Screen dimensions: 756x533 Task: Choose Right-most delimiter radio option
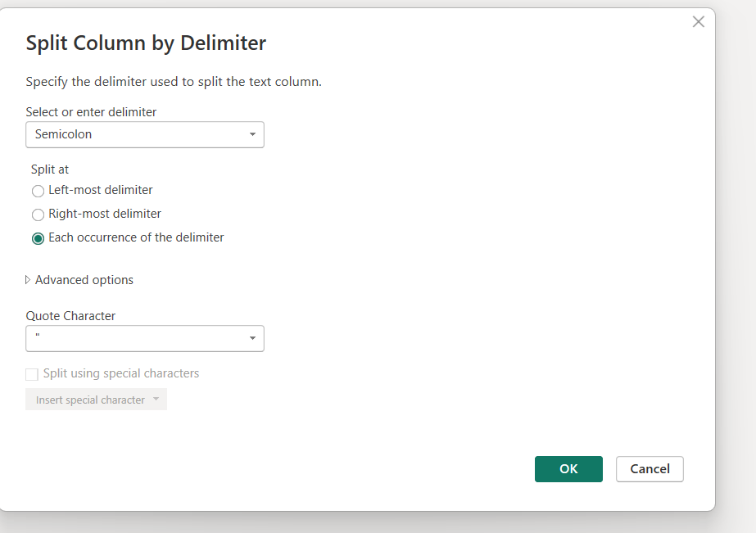click(x=38, y=215)
